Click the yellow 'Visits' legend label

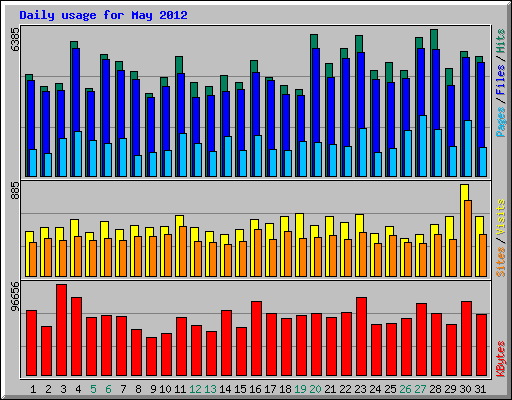[501, 217]
